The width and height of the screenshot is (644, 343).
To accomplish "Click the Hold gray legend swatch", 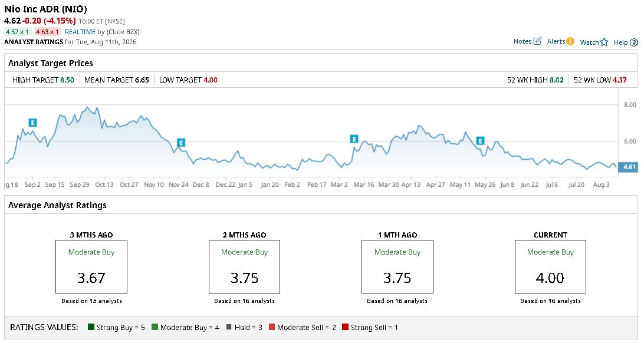I will tap(229, 327).
